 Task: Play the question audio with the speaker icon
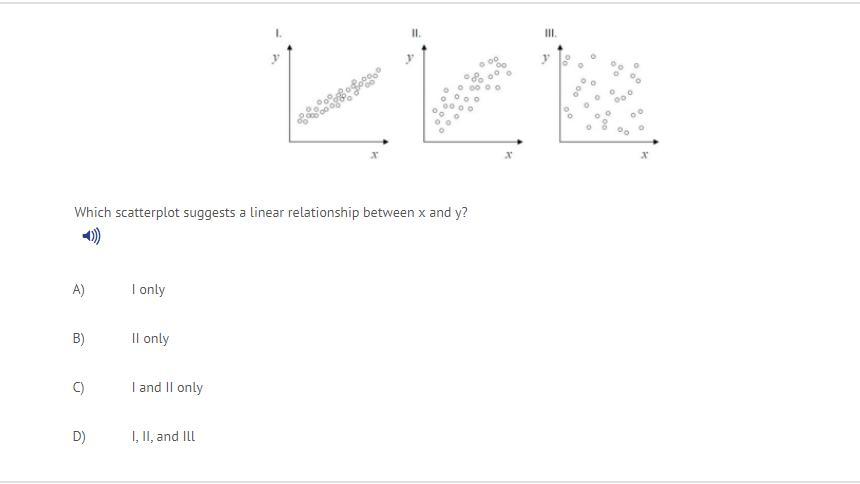click(x=92, y=236)
